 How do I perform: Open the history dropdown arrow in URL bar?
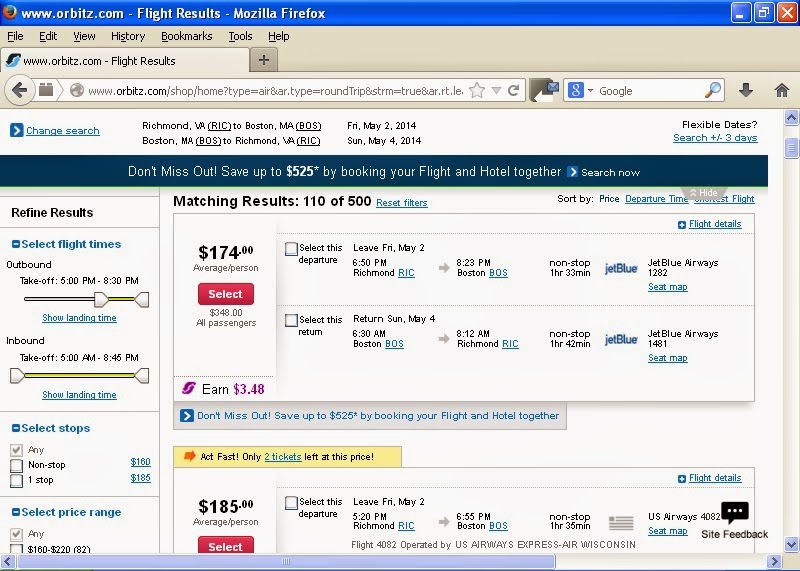pos(496,91)
